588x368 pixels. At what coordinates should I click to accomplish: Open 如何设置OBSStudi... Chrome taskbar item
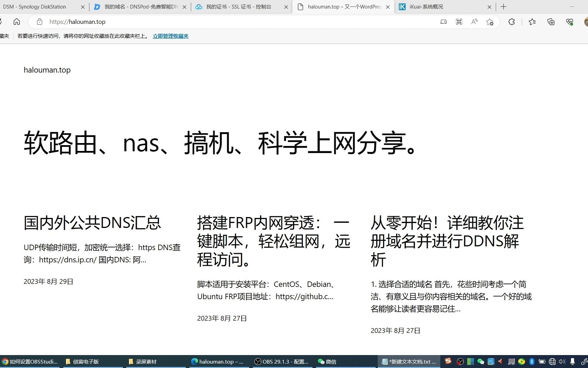pos(30,362)
